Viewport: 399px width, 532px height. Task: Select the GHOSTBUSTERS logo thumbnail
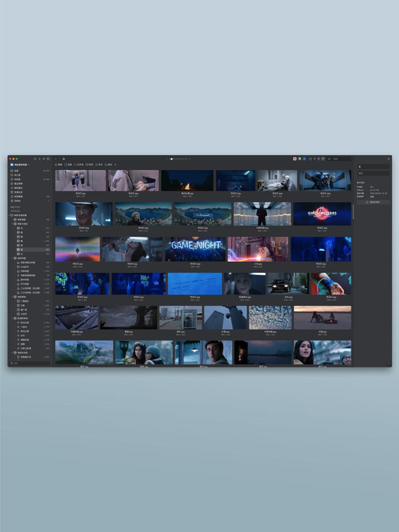[x=322, y=214]
